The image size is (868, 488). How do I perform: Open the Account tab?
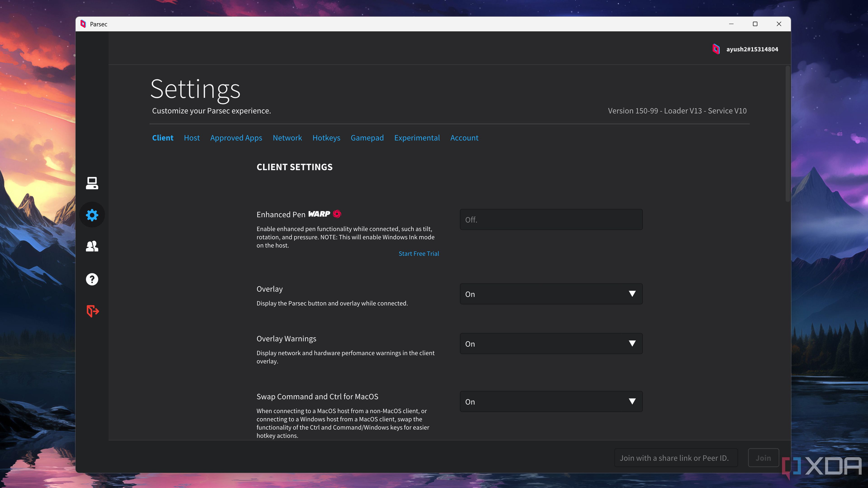pyautogui.click(x=464, y=138)
